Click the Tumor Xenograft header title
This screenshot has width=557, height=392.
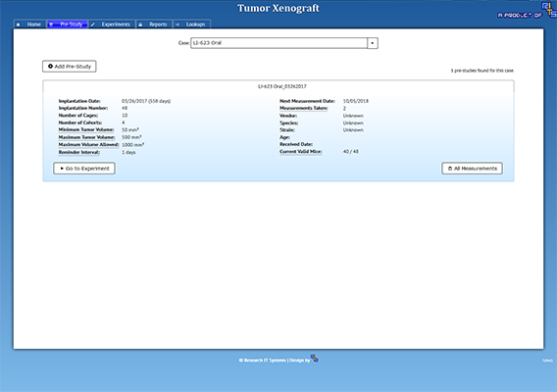(x=278, y=8)
